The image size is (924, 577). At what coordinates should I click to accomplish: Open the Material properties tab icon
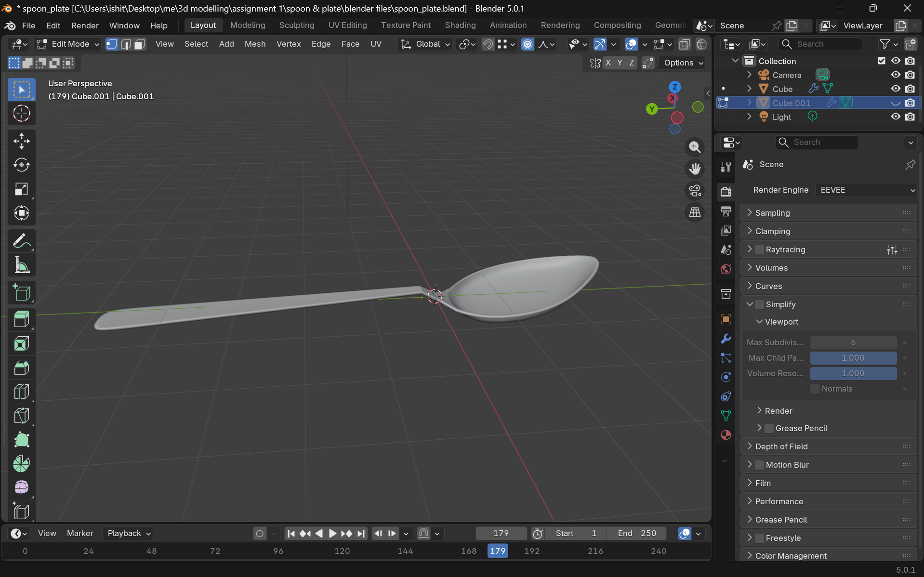726,435
